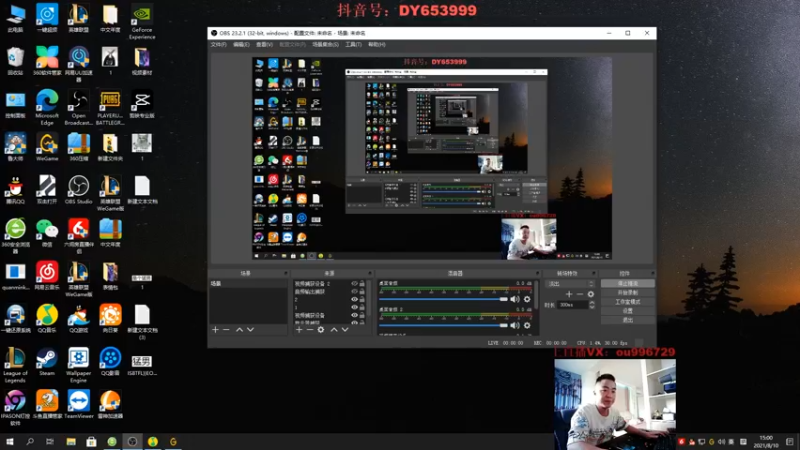Open the 编辑(E) menu
The height and width of the screenshot is (450, 800).
point(241,45)
